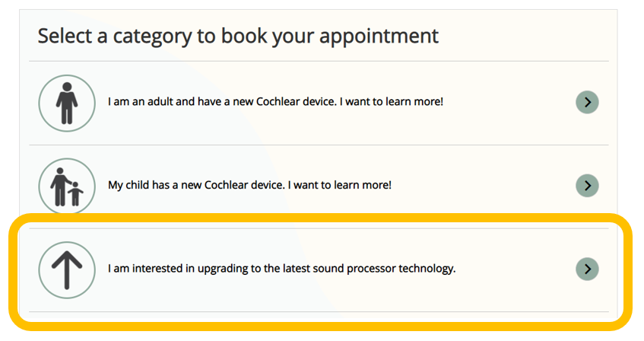Open the adult category chevron arrow
Viewport: 644px width, 341px height.
pos(587,102)
